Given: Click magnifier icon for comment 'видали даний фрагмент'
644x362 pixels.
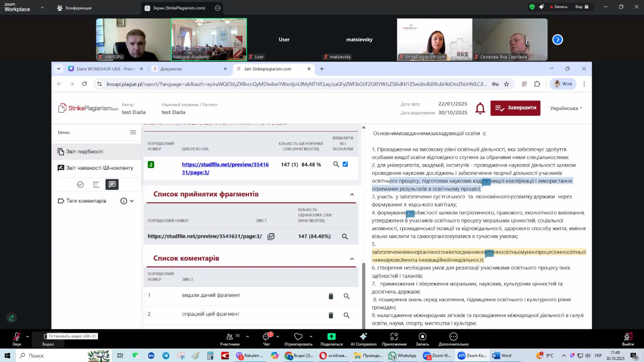Looking at the screenshot, I should tap(346, 296).
